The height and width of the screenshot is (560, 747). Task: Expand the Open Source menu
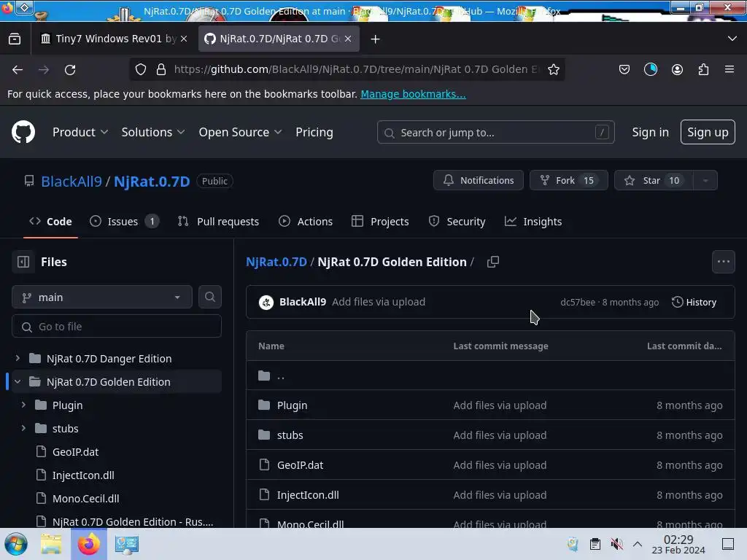click(x=240, y=132)
